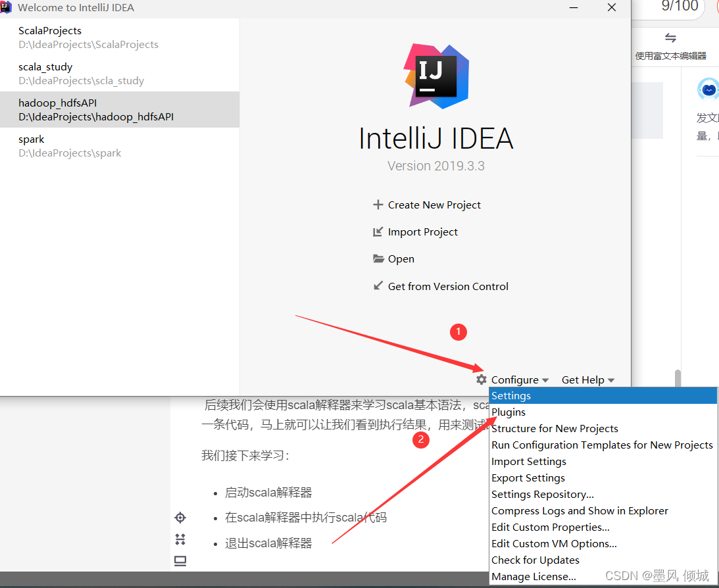
Task: Click the 9/100 counter in browser
Action: [680, 7]
